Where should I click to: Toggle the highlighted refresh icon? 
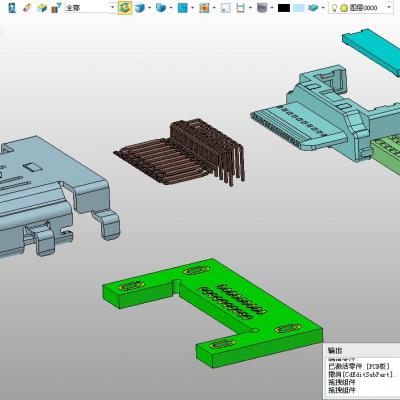tap(125, 7)
